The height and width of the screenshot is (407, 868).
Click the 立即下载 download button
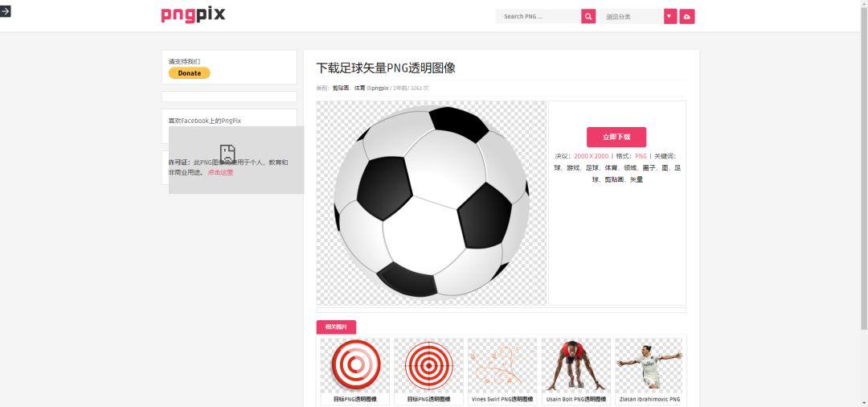616,137
